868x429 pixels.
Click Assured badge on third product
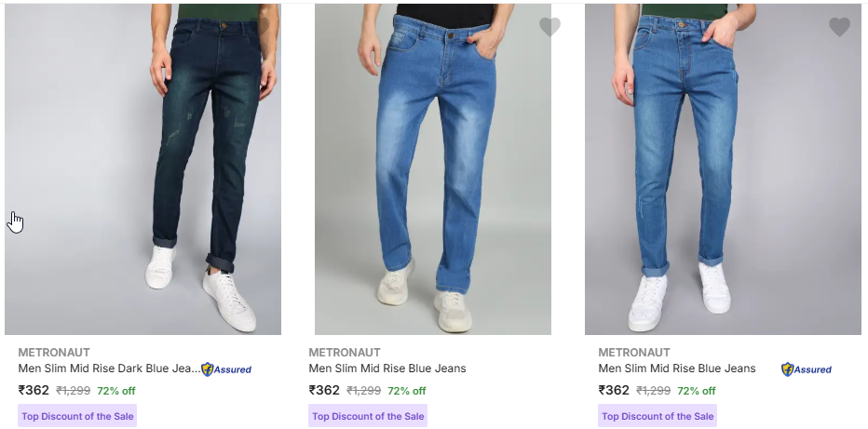click(807, 369)
